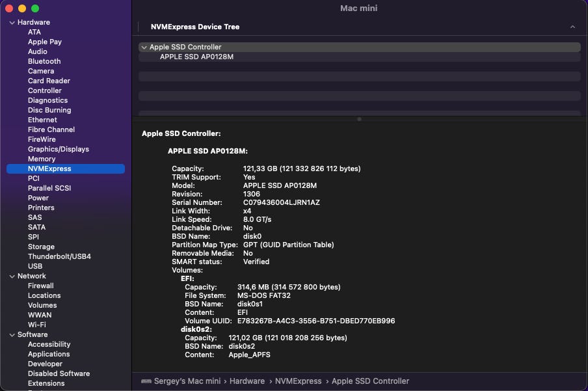Open USB section

(x=35, y=267)
